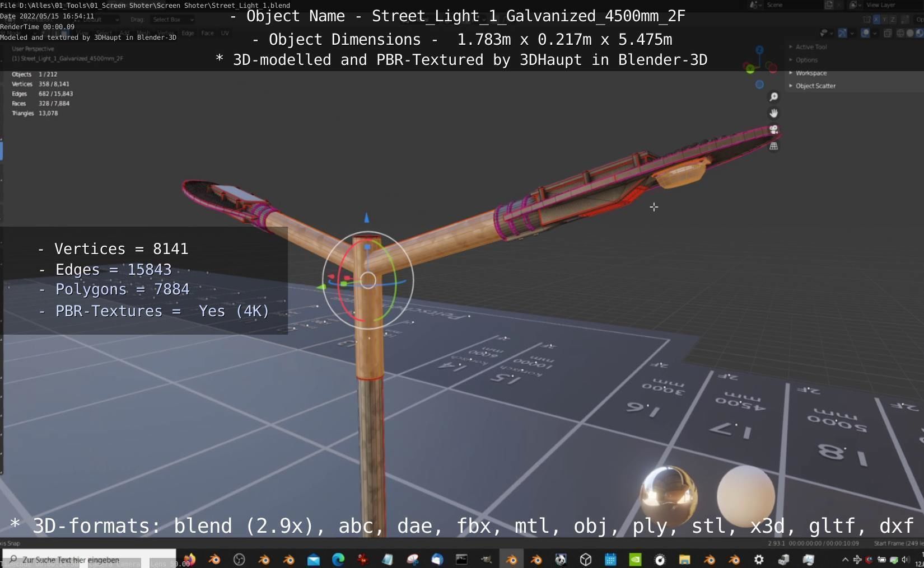Click the new scene icon in header
Viewport: 924px width, 568px height.
point(829,5)
